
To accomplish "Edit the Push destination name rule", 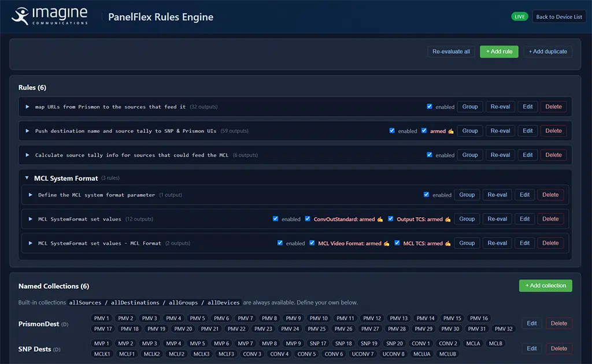I will [x=527, y=131].
